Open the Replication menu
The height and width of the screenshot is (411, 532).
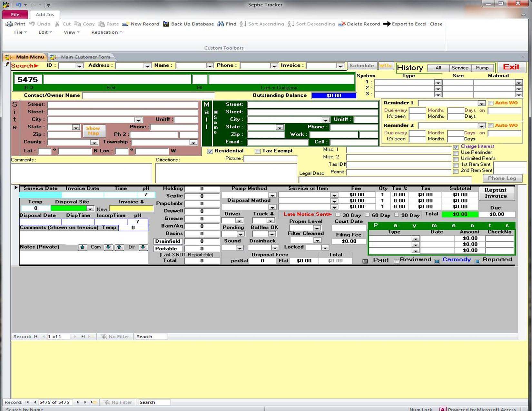coord(106,32)
